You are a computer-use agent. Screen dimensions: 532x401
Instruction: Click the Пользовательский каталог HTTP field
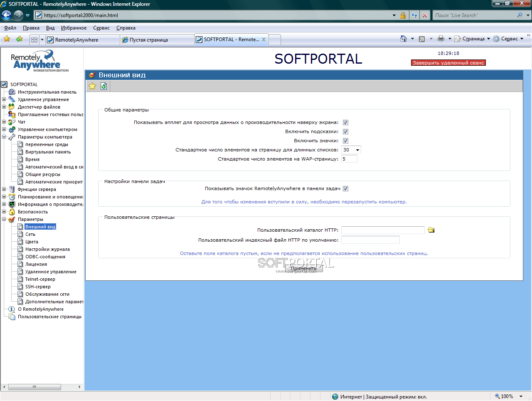tap(383, 230)
